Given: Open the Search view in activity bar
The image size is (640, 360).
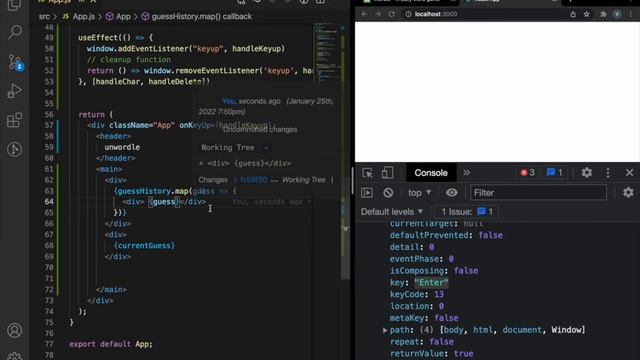Looking at the screenshot, I should (x=15, y=32).
